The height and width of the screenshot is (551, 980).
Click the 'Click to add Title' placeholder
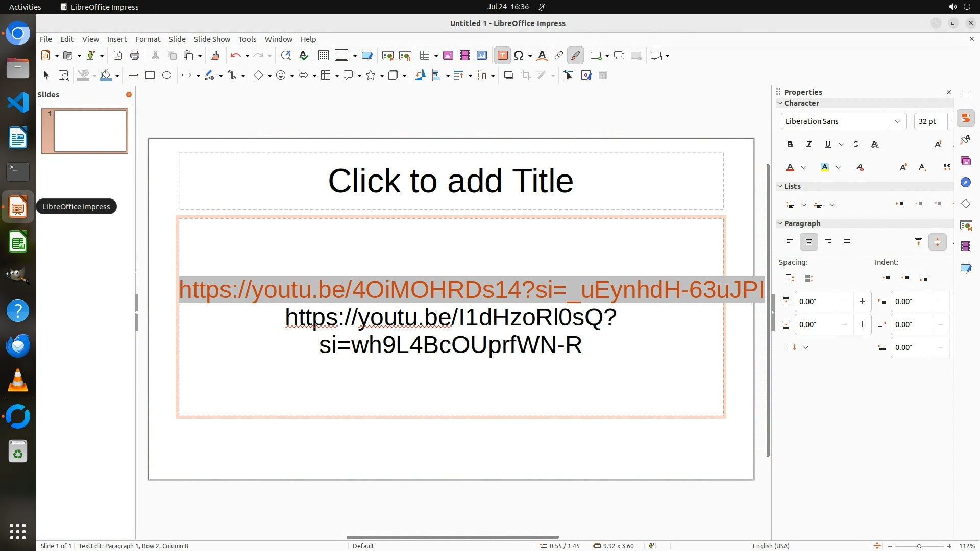click(451, 181)
